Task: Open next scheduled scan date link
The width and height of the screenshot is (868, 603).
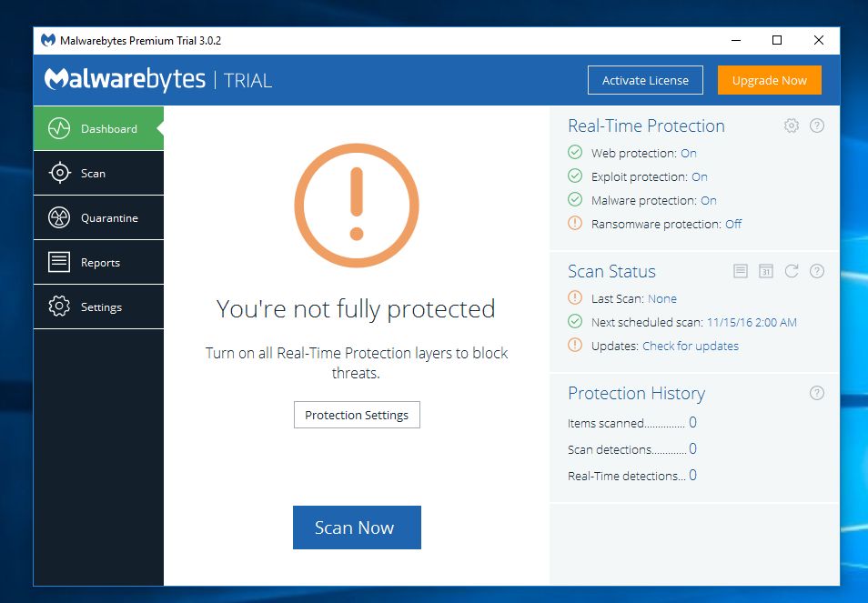Action: point(751,323)
